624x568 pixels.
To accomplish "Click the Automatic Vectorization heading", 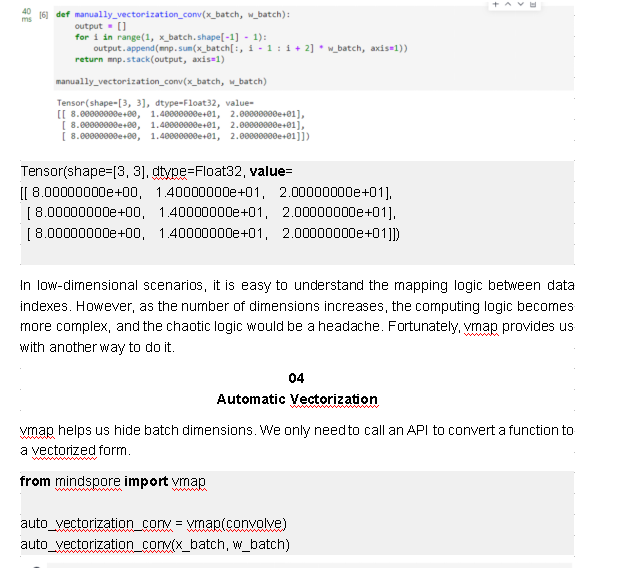I will [x=296, y=399].
